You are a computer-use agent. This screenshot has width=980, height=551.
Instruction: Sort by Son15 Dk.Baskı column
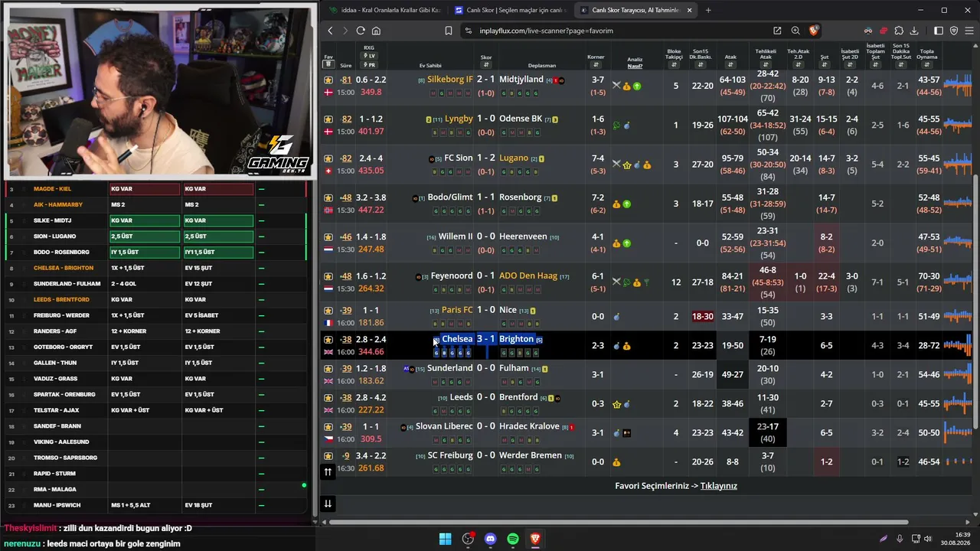701,65
